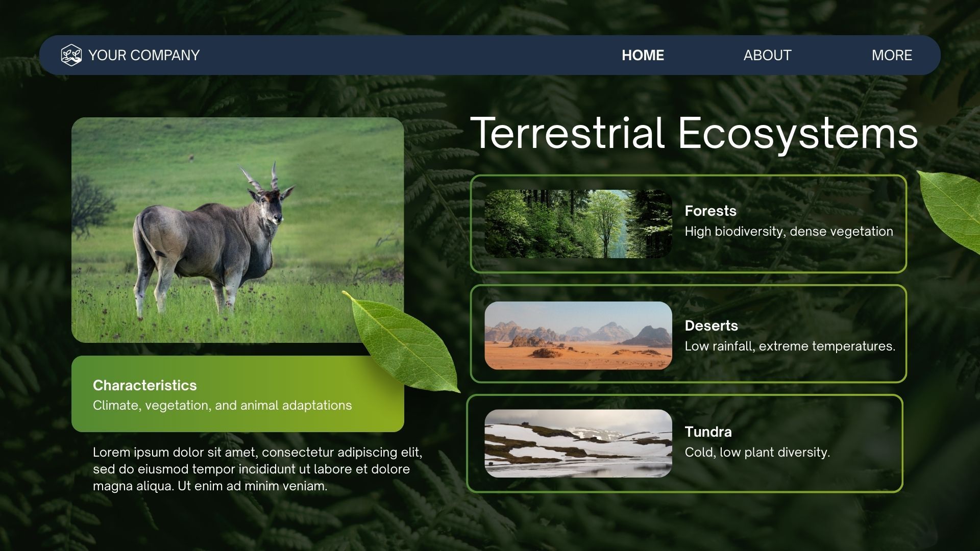The height and width of the screenshot is (551, 980).
Task: Click the company logo icon
Action: click(x=71, y=55)
